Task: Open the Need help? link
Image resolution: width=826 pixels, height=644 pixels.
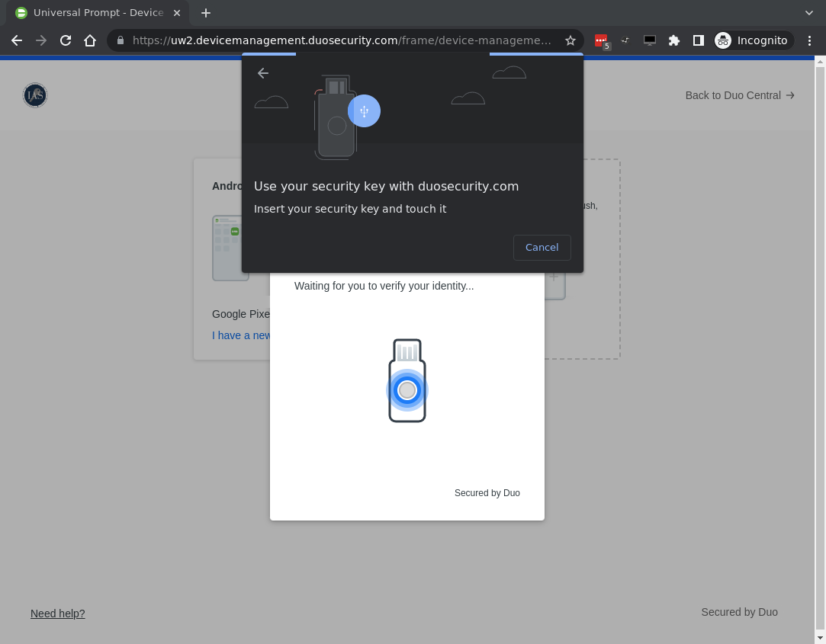Action: tap(57, 614)
